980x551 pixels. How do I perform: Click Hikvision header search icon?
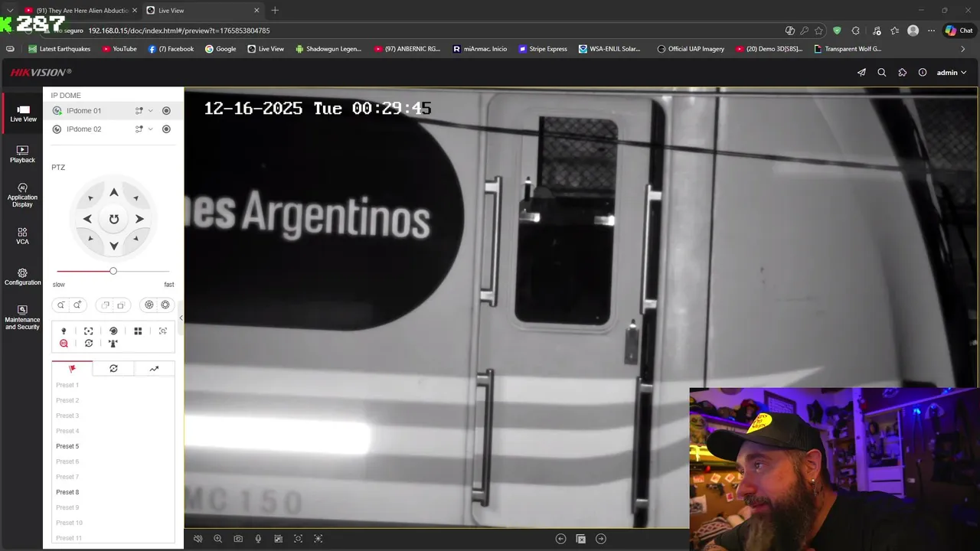point(882,73)
